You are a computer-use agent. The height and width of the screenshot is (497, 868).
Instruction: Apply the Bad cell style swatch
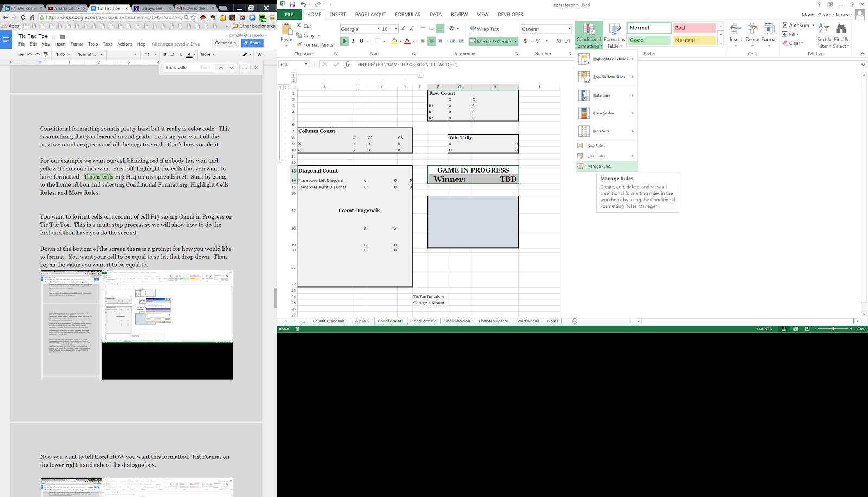694,28
